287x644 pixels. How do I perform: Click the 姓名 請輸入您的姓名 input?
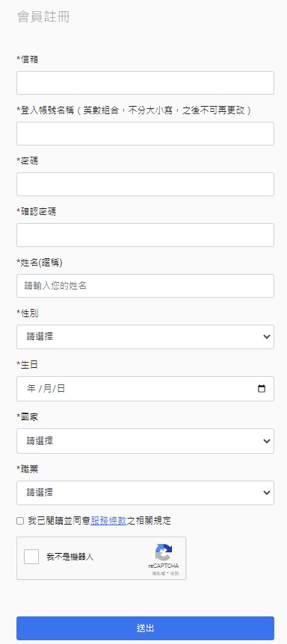[x=145, y=286]
